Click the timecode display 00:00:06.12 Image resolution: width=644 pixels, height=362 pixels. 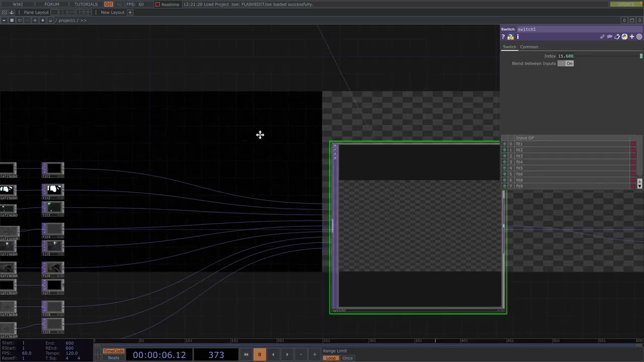(159, 355)
